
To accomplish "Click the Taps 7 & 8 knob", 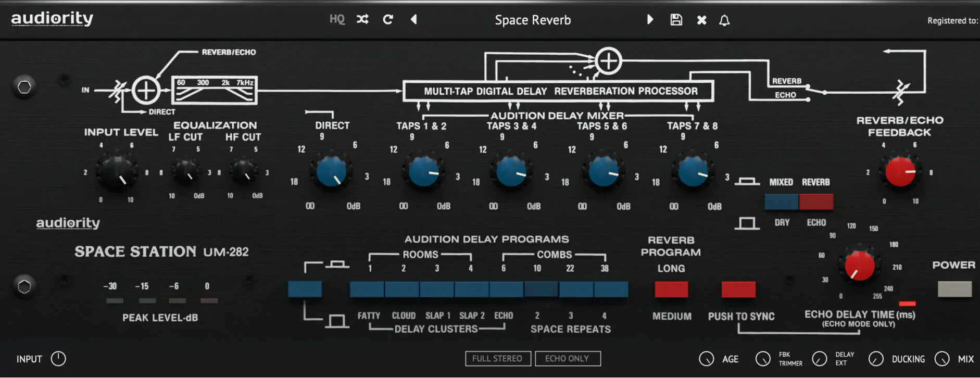I will (693, 171).
